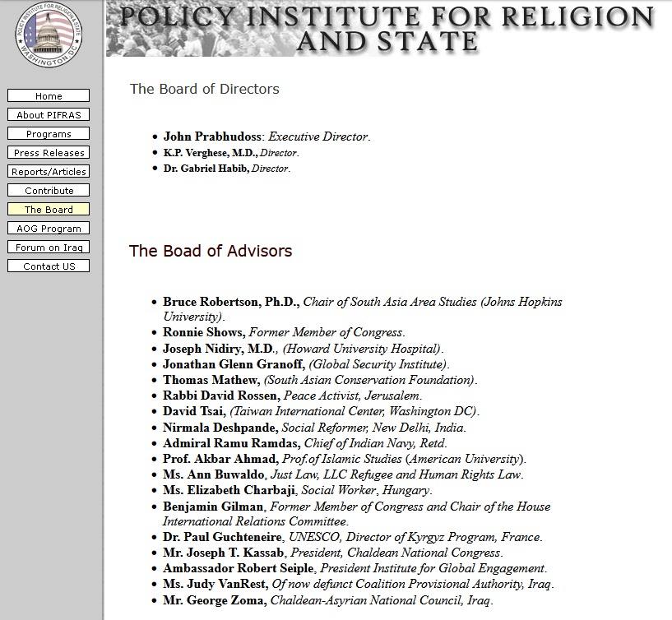This screenshot has height=620, width=672.
Task: Click Ms. Ann Buwaldo entry
Action: (x=343, y=474)
